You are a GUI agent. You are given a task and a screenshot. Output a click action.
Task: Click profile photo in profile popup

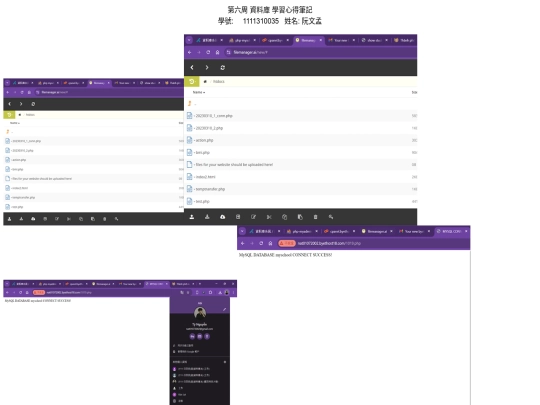tap(200, 313)
